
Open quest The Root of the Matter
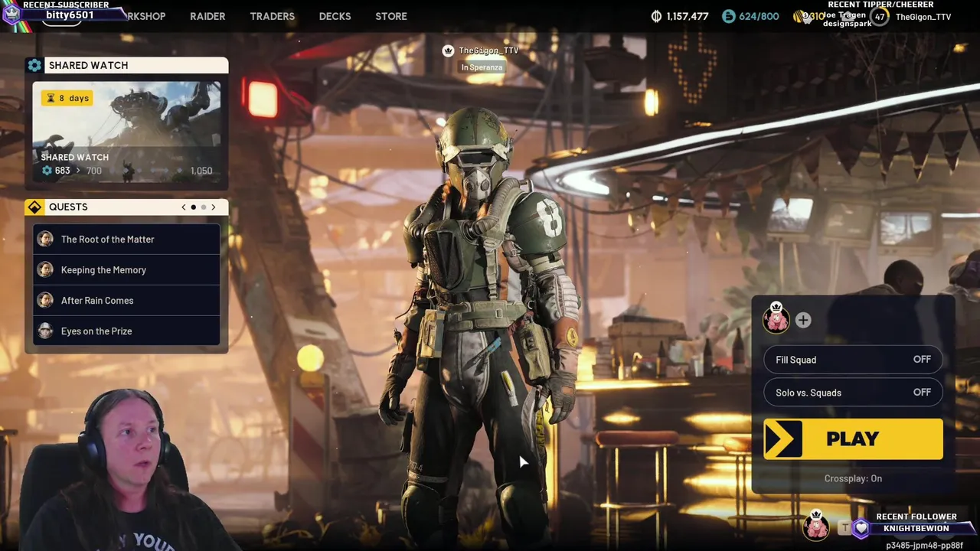pos(126,240)
